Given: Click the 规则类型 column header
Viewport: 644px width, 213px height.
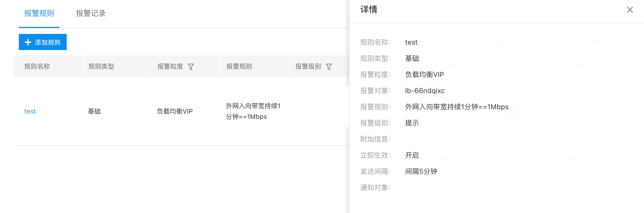Looking at the screenshot, I should [101, 66].
